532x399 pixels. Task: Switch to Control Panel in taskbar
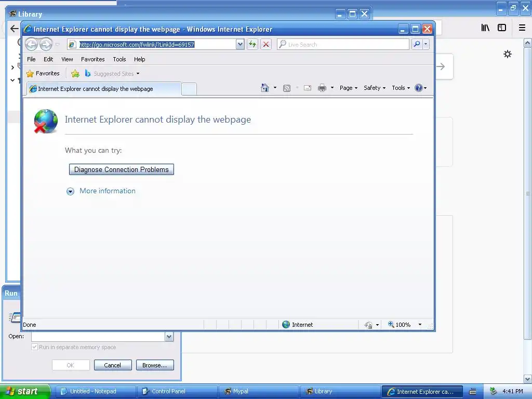[177, 392]
